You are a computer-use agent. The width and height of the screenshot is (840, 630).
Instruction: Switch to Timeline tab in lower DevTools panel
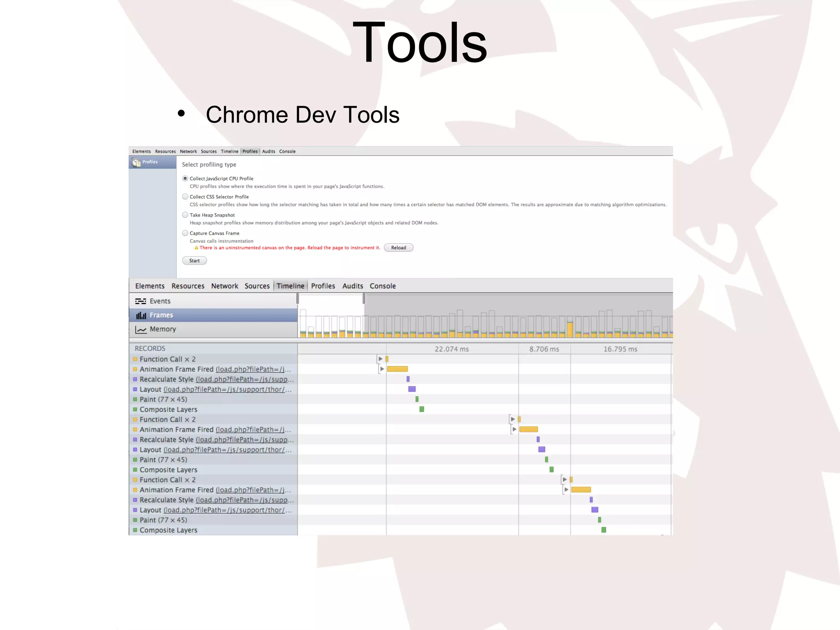click(x=290, y=286)
